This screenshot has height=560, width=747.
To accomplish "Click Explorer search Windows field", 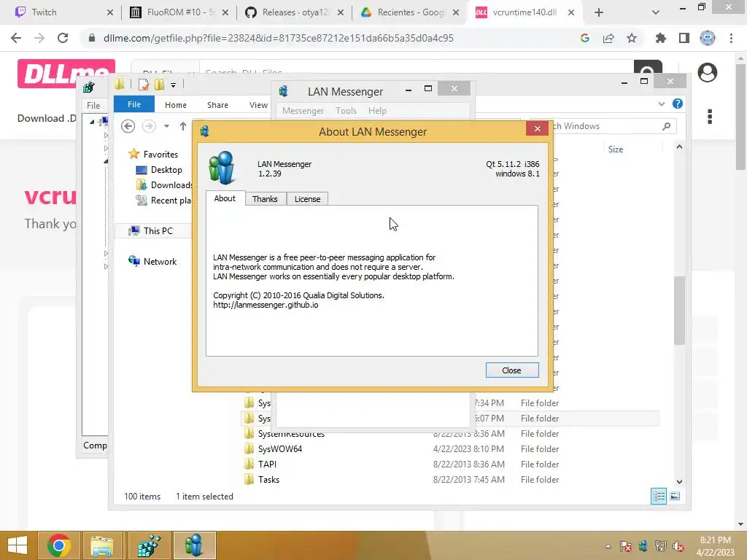I will [x=604, y=126].
